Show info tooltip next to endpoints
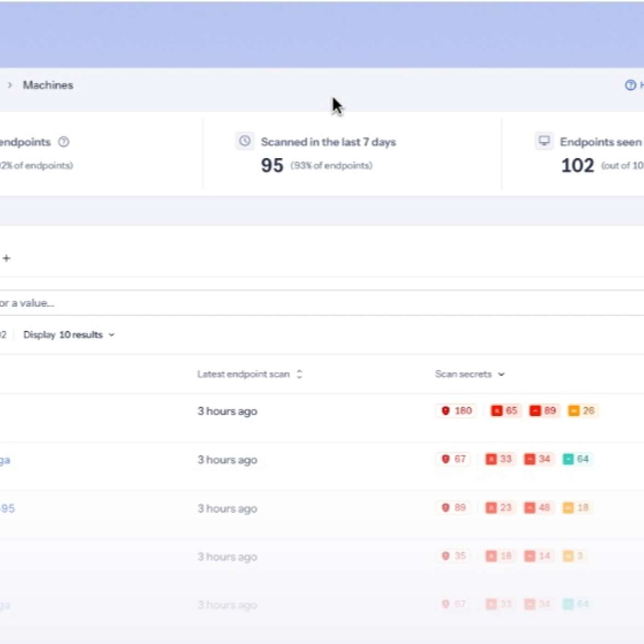Viewport: 644px width, 644px height. coord(64,142)
